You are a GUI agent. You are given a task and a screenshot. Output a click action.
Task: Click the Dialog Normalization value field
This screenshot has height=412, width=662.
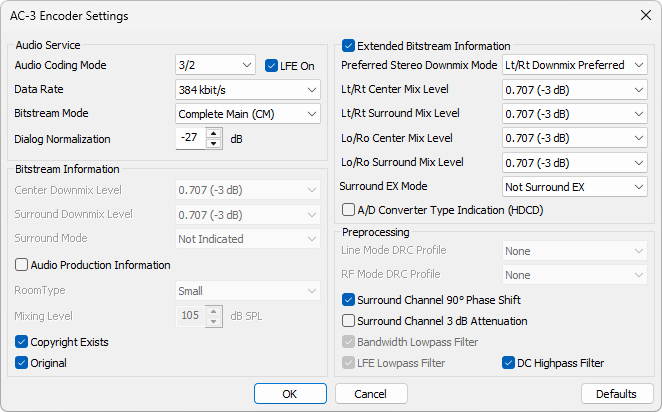190,138
